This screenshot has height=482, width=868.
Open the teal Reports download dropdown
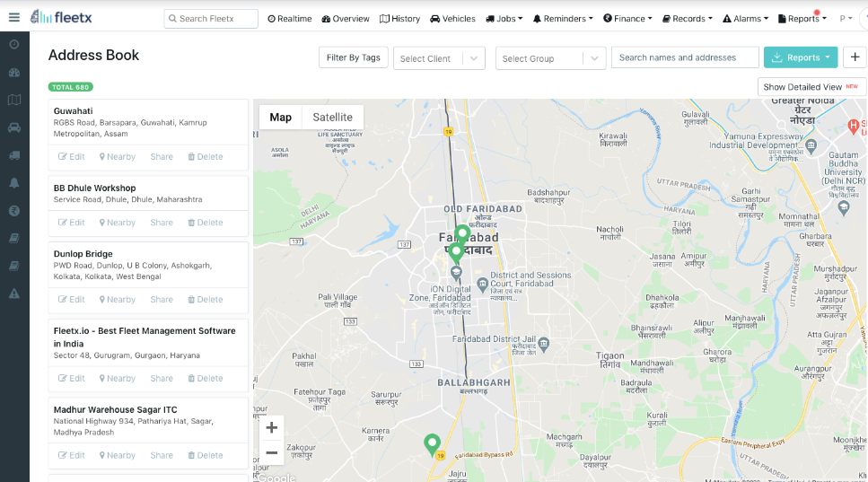pyautogui.click(x=801, y=57)
